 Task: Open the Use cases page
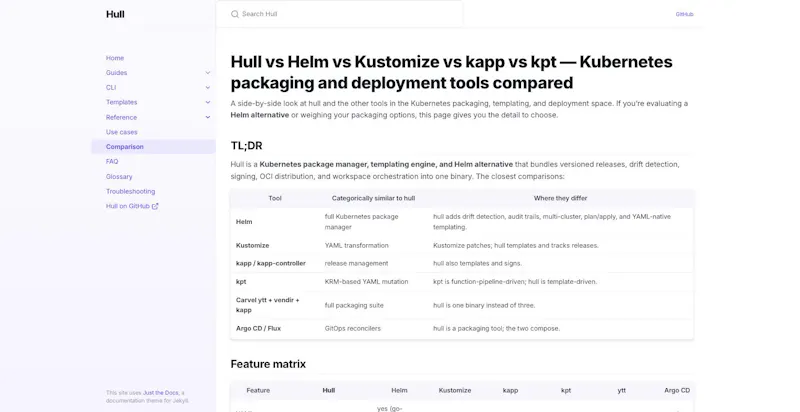click(121, 132)
